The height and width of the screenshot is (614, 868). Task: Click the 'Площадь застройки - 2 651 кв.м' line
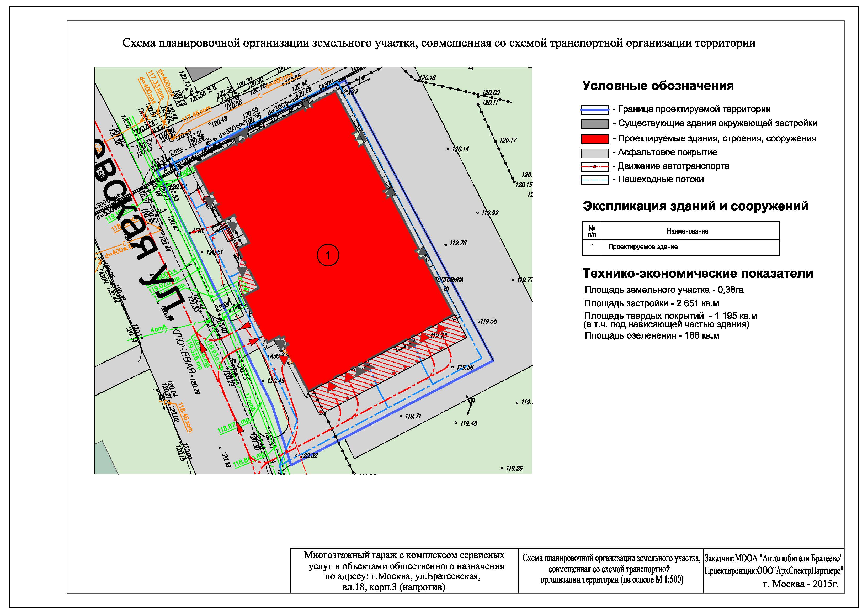click(651, 303)
